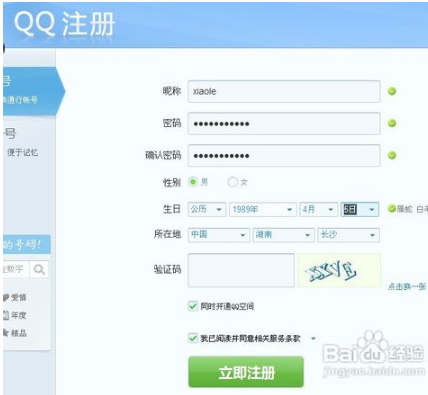Select the 女 female radio button
This screenshot has height=395, width=428.
(232, 182)
